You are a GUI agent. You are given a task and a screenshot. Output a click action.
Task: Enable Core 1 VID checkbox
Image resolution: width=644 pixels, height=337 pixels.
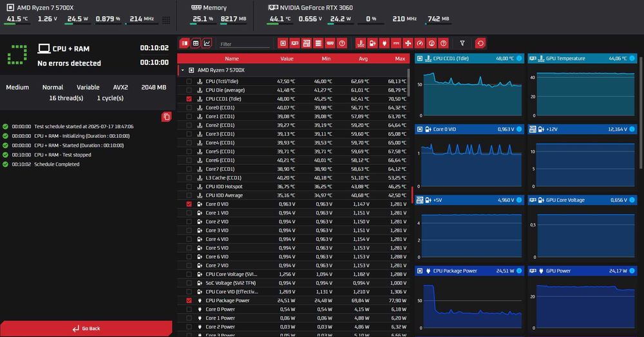tap(189, 213)
